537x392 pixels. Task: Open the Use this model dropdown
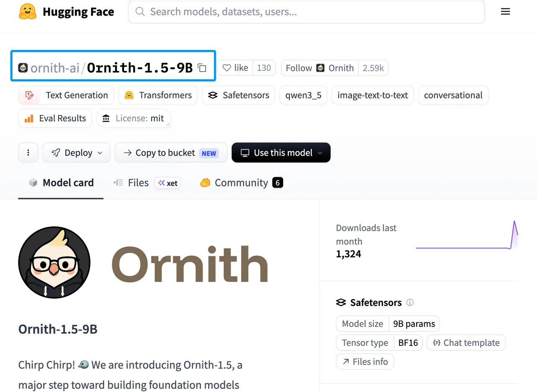281,153
